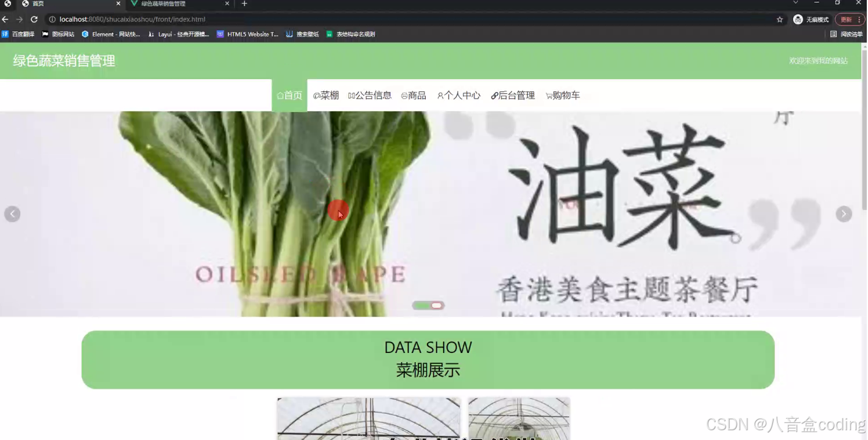Open the Element bookmark
Viewport: 868px width, 440px height.
[x=111, y=34]
